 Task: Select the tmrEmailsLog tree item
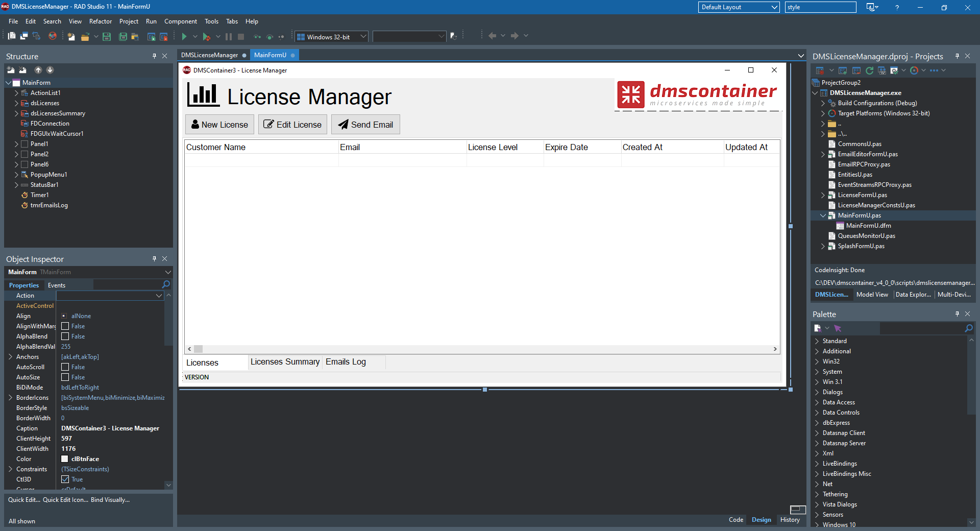49,205
